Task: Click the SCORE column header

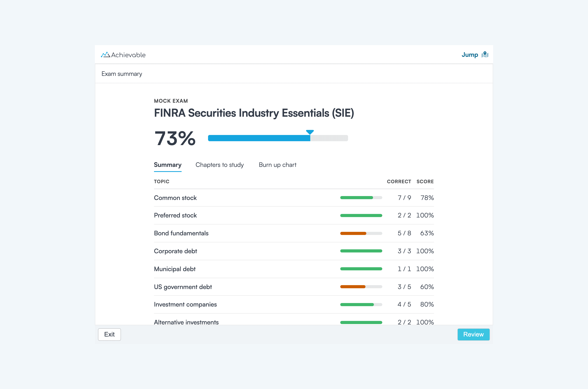Action: tap(425, 182)
